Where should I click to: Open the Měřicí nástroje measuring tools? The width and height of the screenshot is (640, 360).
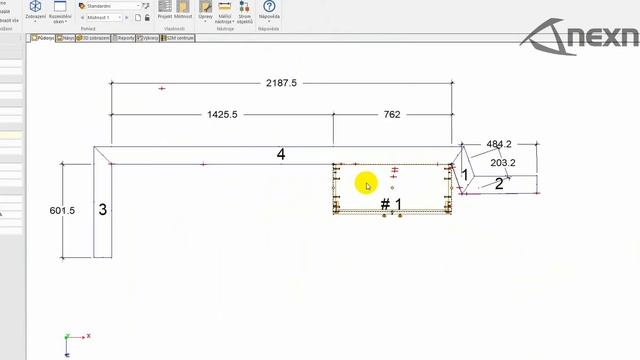[x=225, y=12]
